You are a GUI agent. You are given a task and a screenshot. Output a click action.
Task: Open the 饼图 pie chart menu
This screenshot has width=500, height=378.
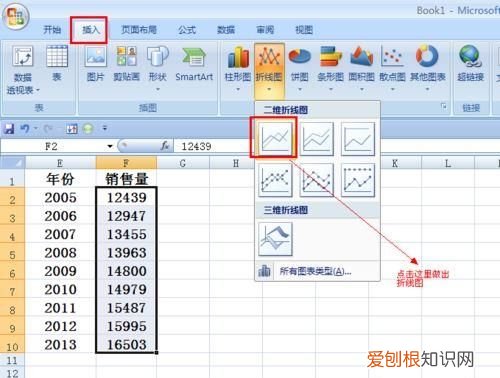299,68
